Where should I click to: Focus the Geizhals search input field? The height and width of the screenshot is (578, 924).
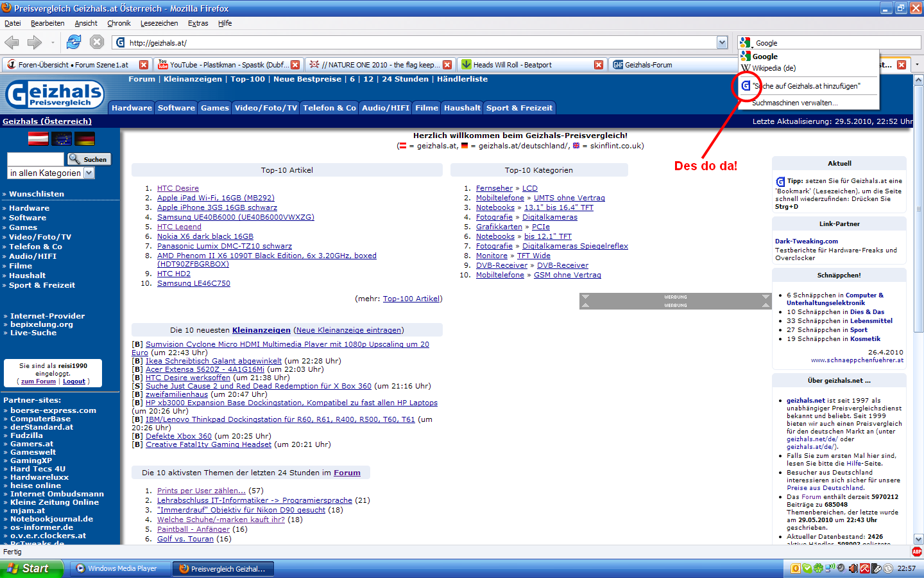click(35, 159)
